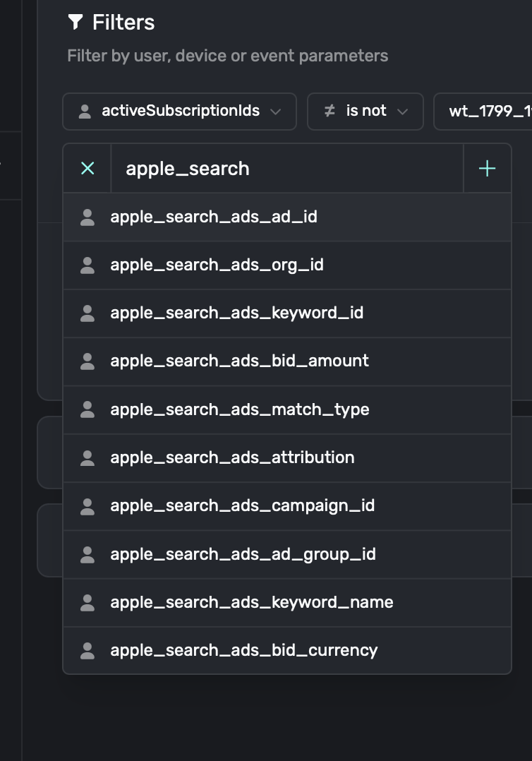Image resolution: width=532 pixels, height=761 pixels.
Task: Expand the 'is not' operator dropdown
Action: pyautogui.click(x=365, y=112)
